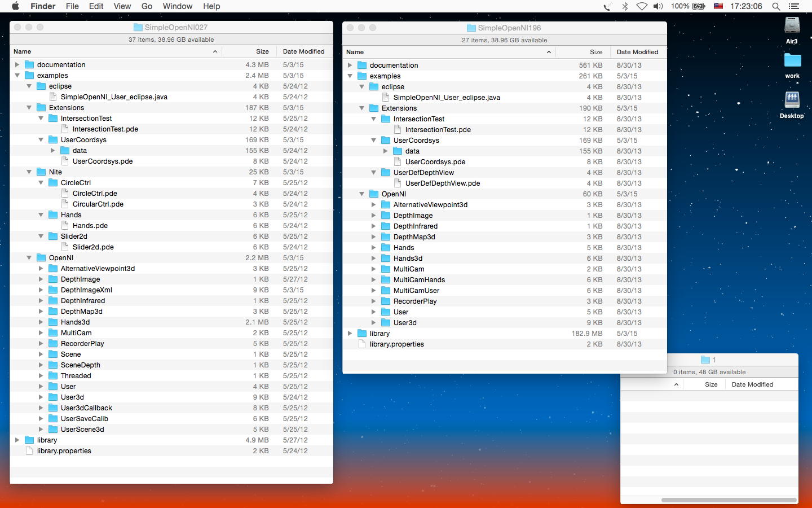Open the Finder menu
This screenshot has height=508, width=812.
pos(43,6)
